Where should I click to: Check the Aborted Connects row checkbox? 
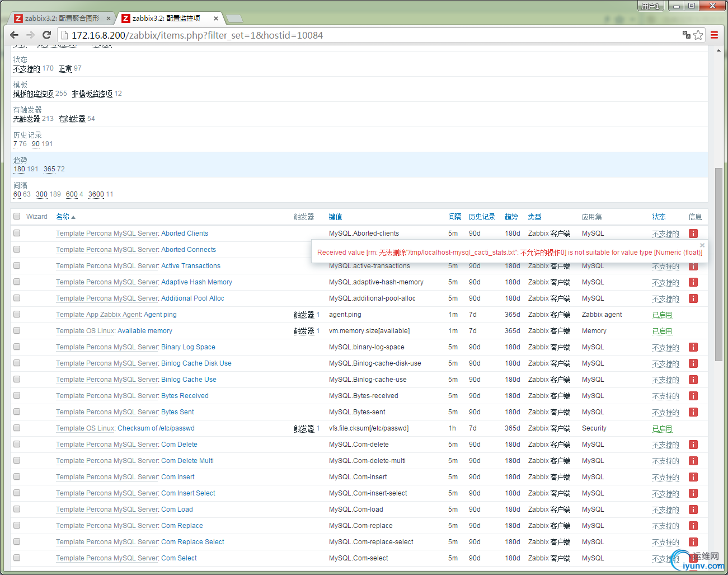click(17, 249)
